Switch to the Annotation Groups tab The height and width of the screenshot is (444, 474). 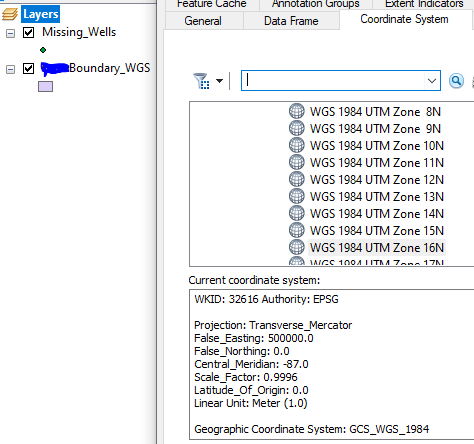(315, 4)
